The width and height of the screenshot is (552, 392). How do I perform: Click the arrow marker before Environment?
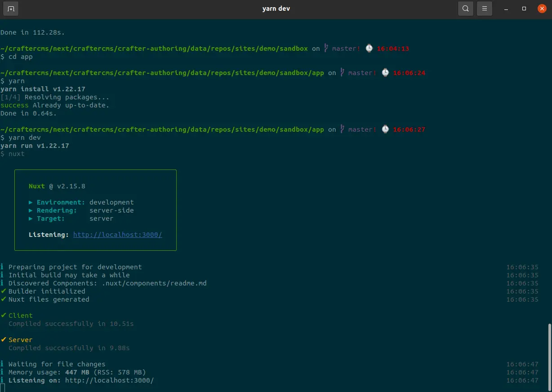tap(31, 202)
